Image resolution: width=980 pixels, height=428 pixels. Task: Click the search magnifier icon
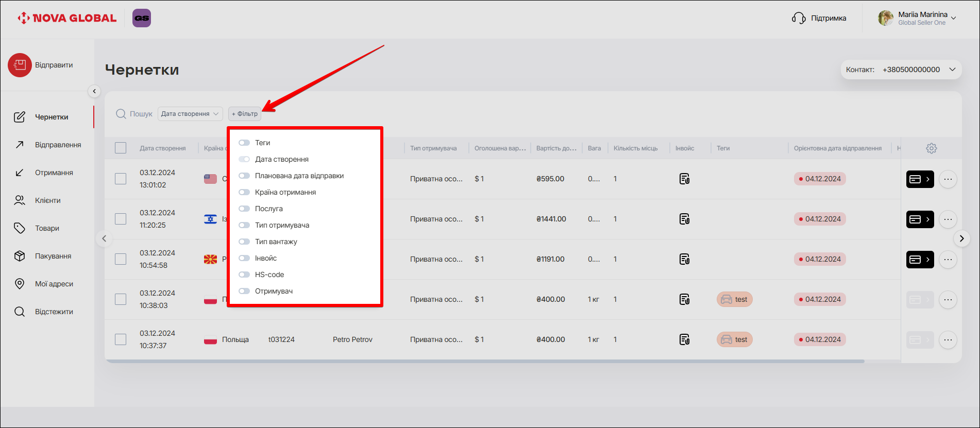tap(121, 114)
